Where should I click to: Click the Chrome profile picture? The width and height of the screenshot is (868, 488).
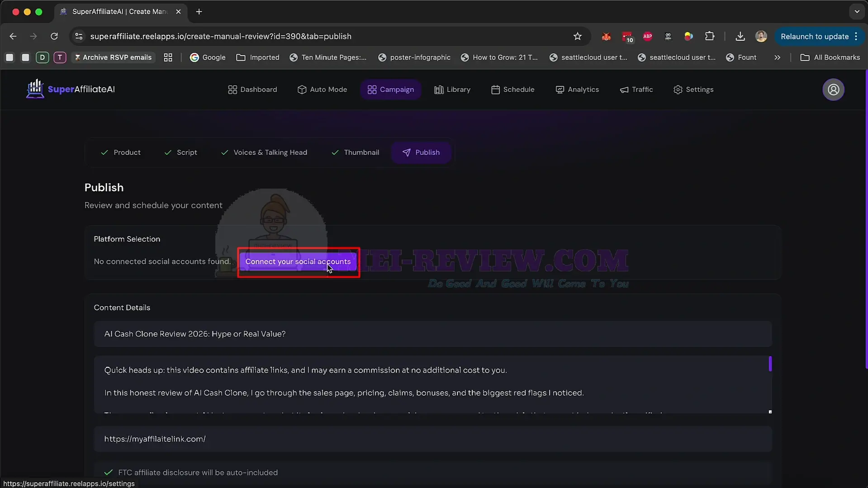pyautogui.click(x=761, y=36)
